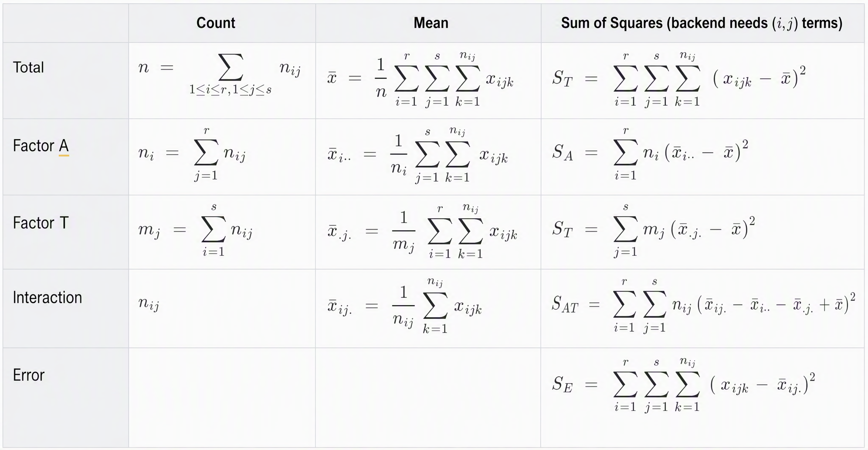
Task: Click the Factor A mean formula
Action: click(418, 155)
